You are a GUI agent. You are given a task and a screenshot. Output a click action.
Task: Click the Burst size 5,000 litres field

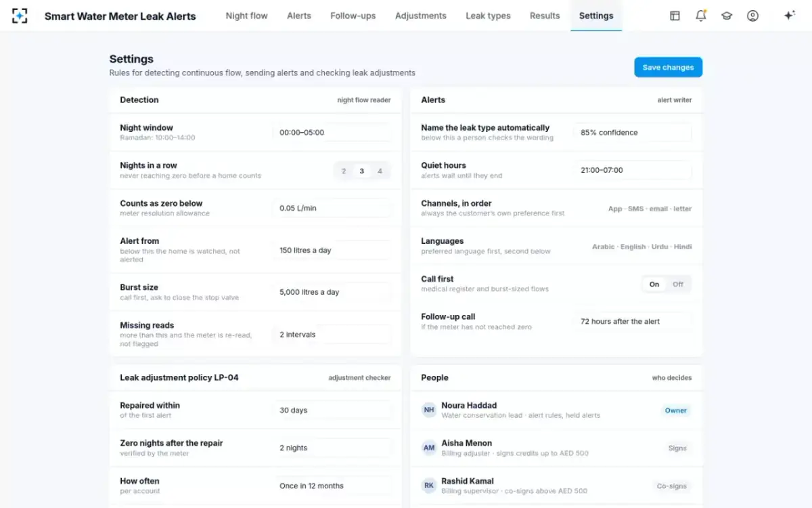tap(332, 293)
